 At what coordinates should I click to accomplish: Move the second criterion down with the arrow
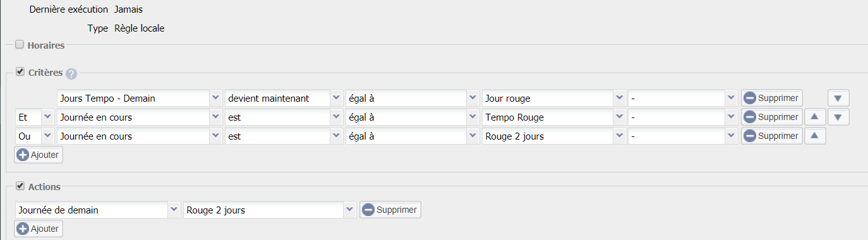pos(838,117)
